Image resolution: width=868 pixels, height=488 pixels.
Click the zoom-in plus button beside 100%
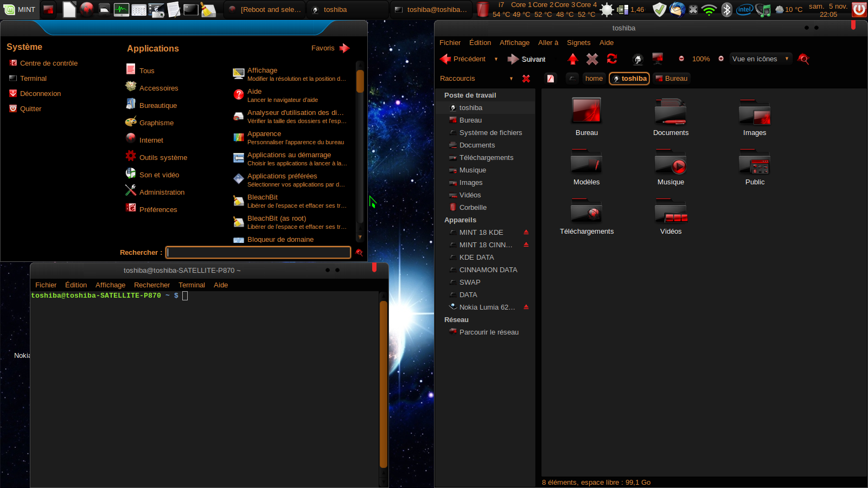[721, 59]
